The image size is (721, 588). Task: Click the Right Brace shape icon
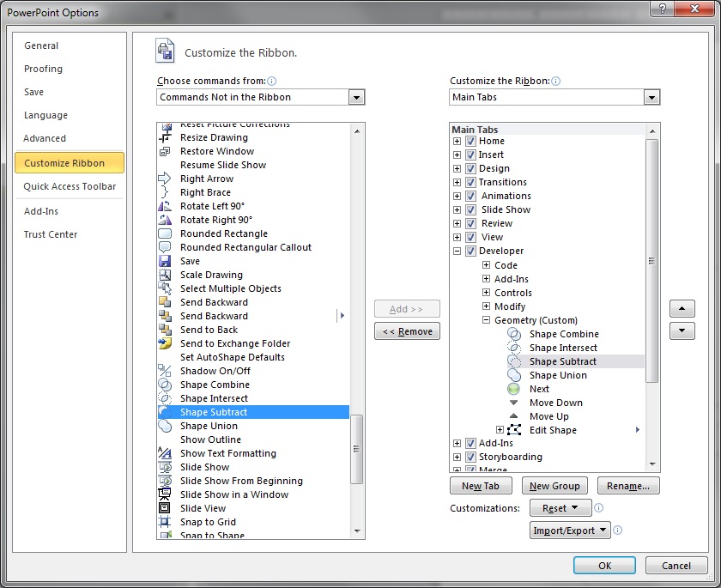tap(165, 192)
